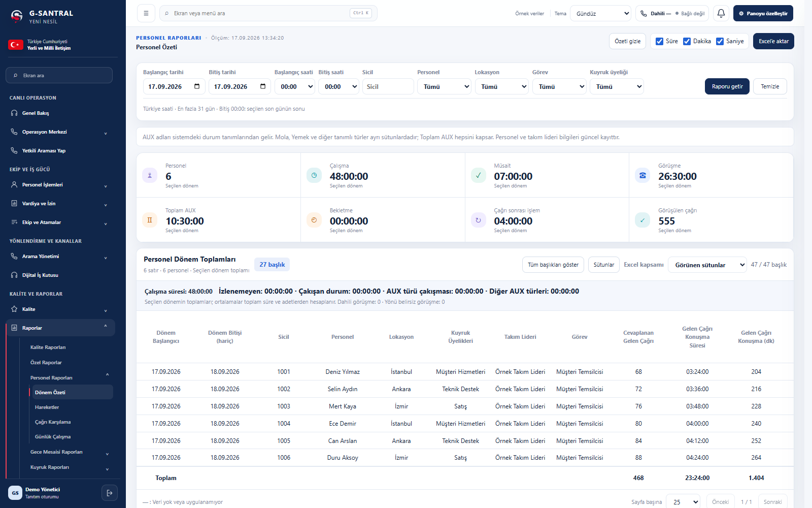The image size is (812, 508).
Task: Click Tüm başlıkları göster button
Action: 553,265
